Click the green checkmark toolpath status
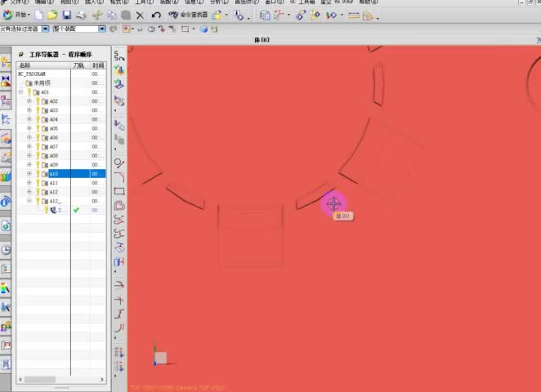Image resolution: width=541 pixels, height=392 pixels. click(77, 210)
